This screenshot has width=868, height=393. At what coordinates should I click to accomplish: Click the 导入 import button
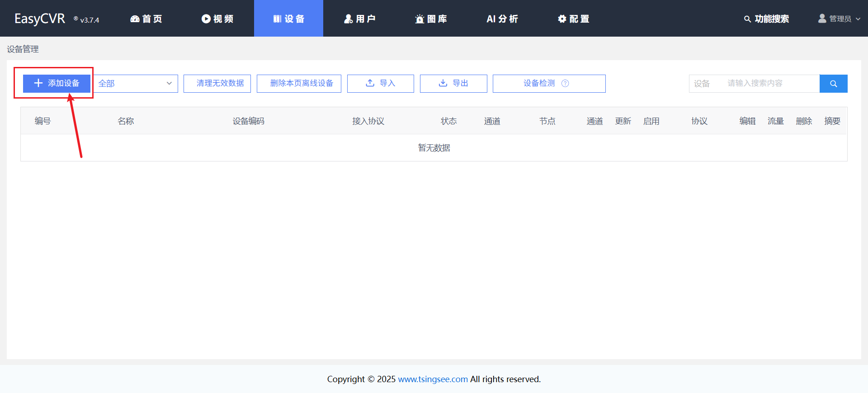point(380,84)
